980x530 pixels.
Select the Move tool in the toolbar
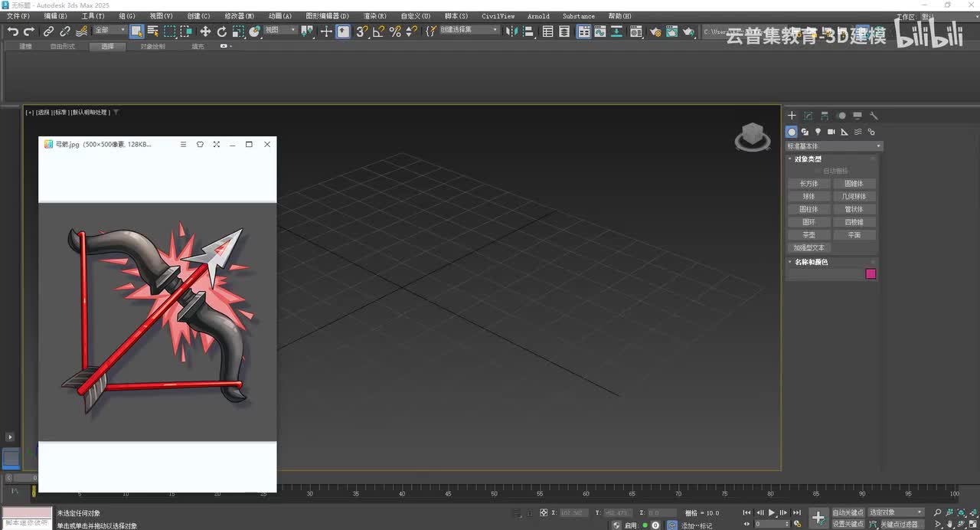[x=204, y=31]
